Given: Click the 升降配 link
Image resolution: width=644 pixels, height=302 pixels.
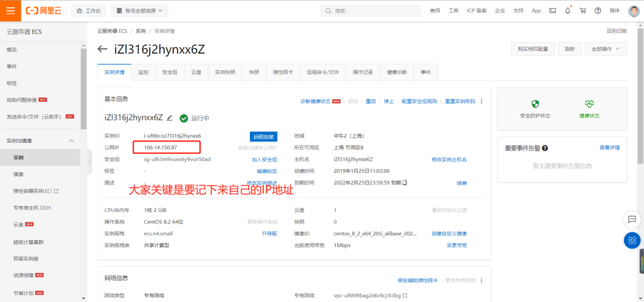Looking at the screenshot, I should tap(270, 233).
